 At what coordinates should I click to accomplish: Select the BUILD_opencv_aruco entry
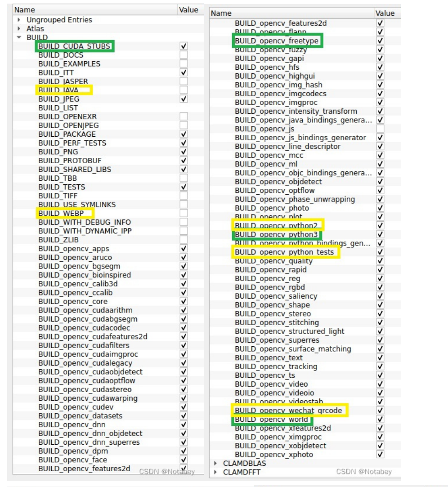(x=75, y=258)
